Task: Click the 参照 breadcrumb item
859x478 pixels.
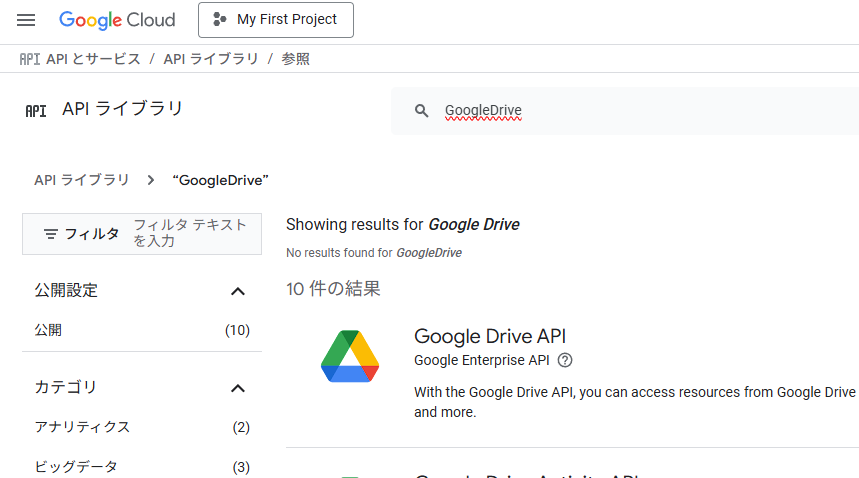Action: (x=296, y=59)
